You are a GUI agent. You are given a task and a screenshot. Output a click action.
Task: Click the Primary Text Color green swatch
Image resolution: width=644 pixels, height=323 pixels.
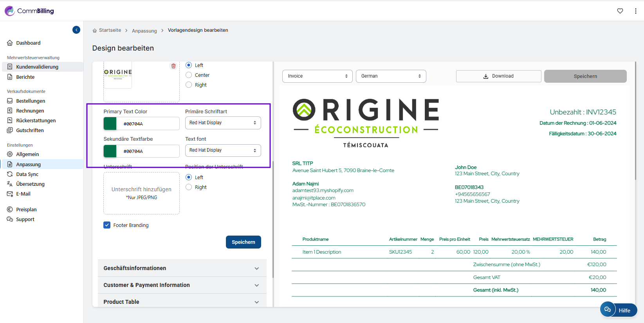(x=110, y=124)
